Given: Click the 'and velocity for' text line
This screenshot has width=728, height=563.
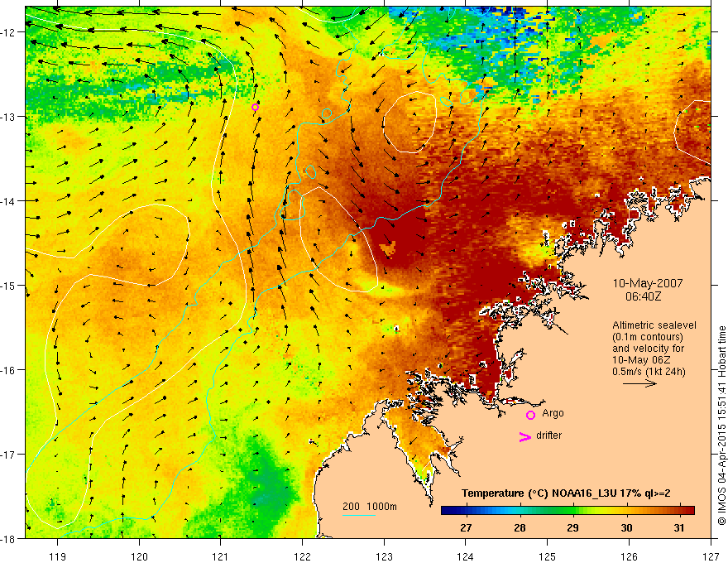Looking at the screenshot, I should pyautogui.click(x=648, y=349).
